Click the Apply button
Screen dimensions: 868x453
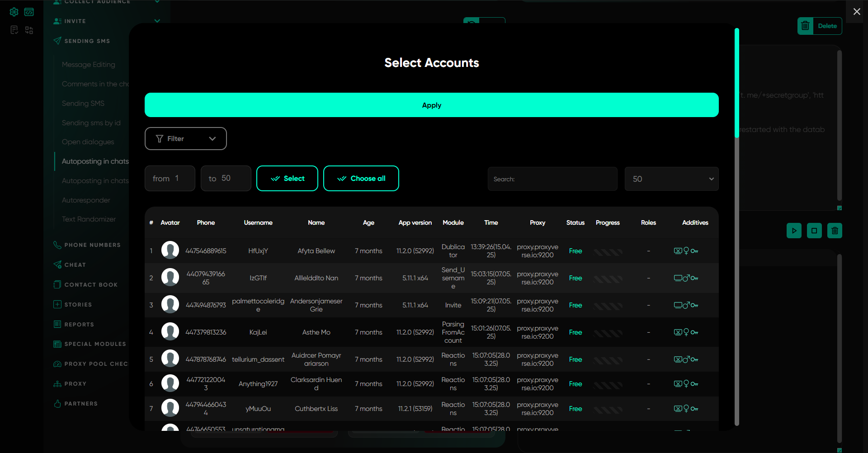pos(431,105)
